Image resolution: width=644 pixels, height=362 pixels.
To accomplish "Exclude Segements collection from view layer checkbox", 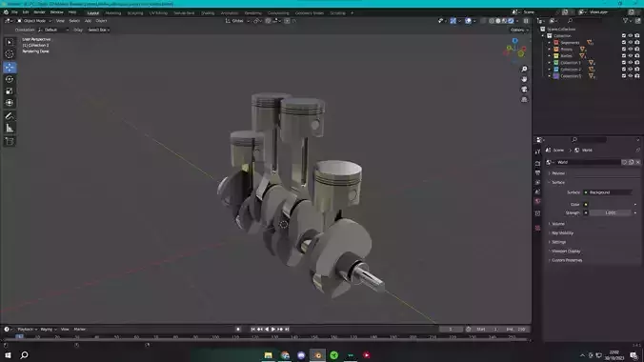I will (624, 42).
